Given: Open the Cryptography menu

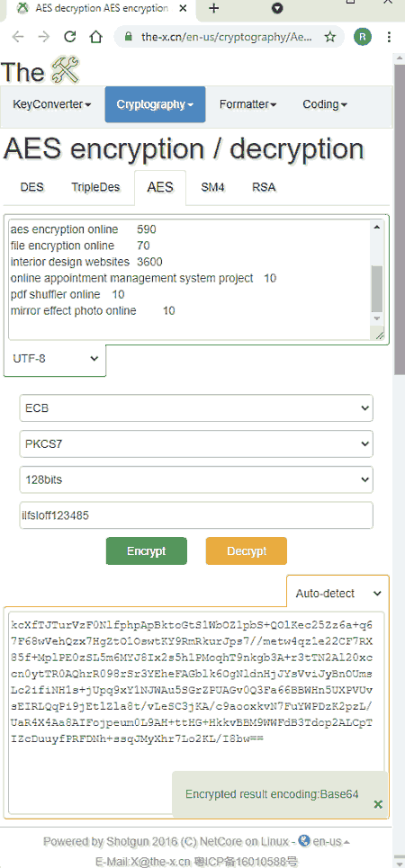Looking at the screenshot, I should 155,104.
